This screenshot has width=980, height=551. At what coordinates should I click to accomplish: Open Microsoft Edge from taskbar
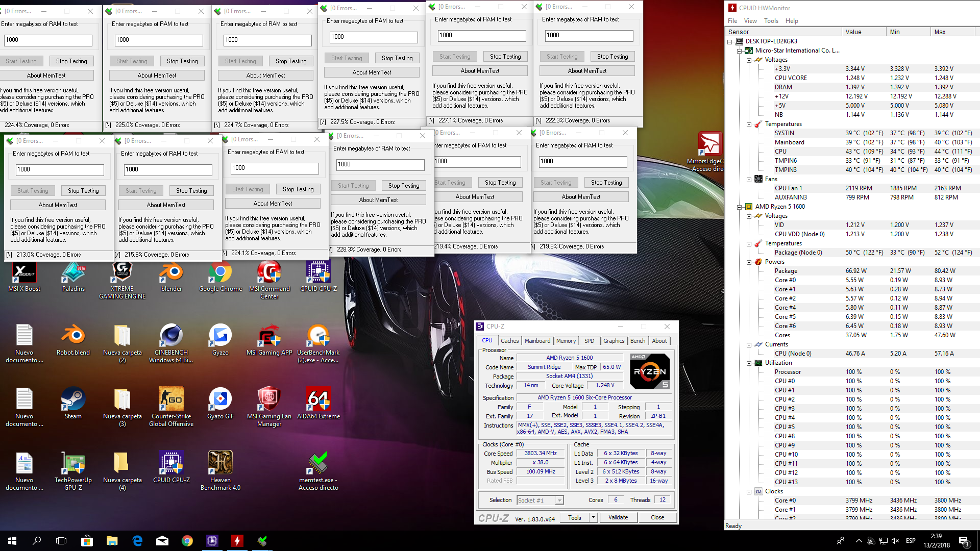[x=137, y=541]
